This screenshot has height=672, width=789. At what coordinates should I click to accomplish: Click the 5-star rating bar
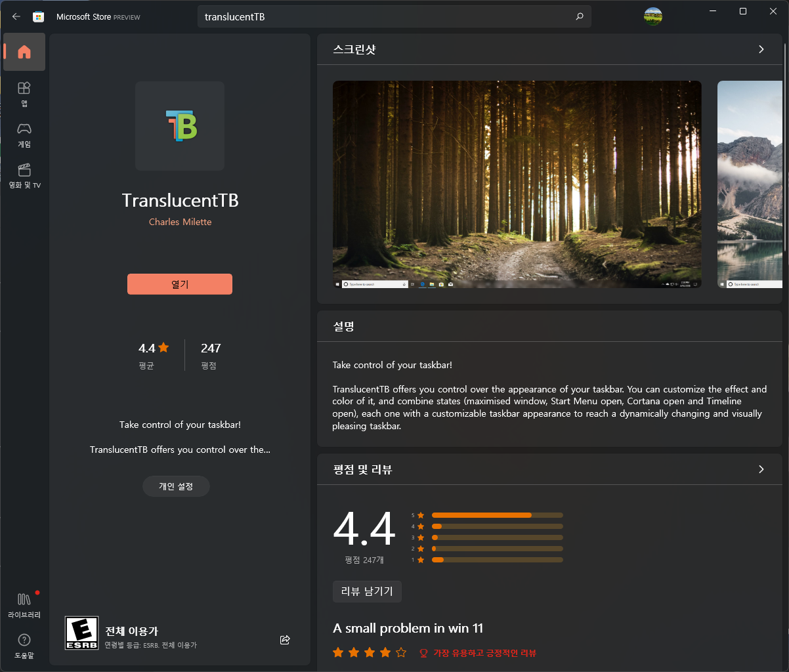coord(498,515)
